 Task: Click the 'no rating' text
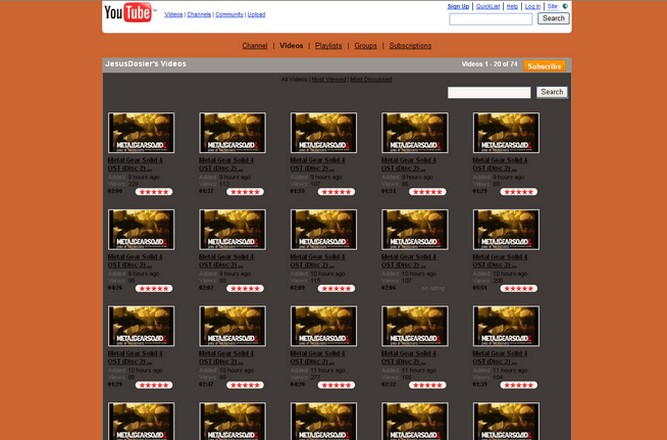pyautogui.click(x=433, y=289)
